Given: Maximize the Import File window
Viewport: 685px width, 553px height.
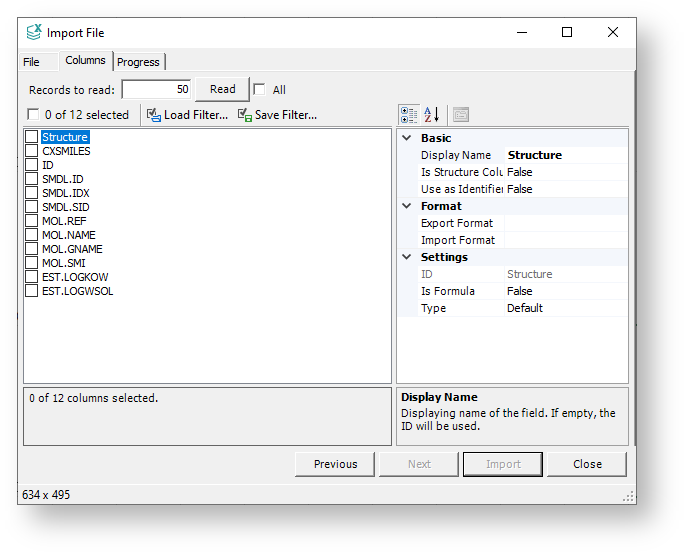Looking at the screenshot, I should 567,33.
